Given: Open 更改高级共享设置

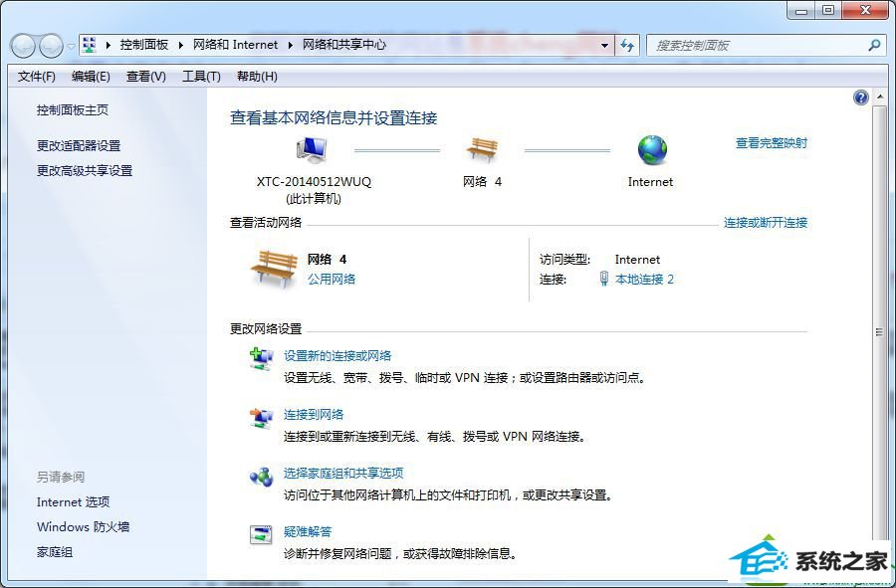Looking at the screenshot, I should point(85,171).
